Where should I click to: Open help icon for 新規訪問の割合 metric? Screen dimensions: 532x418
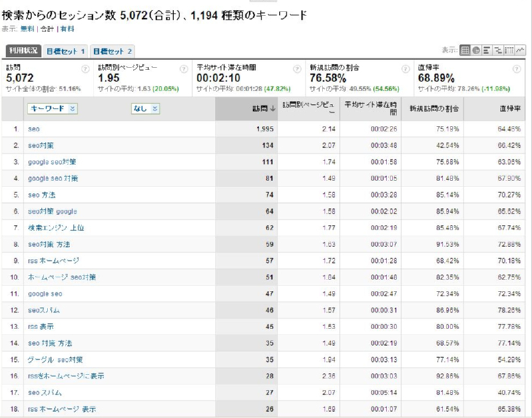405,69
